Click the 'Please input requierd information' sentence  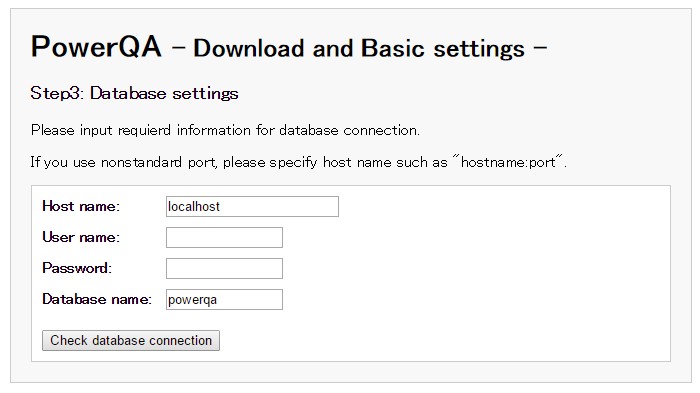pos(225,130)
